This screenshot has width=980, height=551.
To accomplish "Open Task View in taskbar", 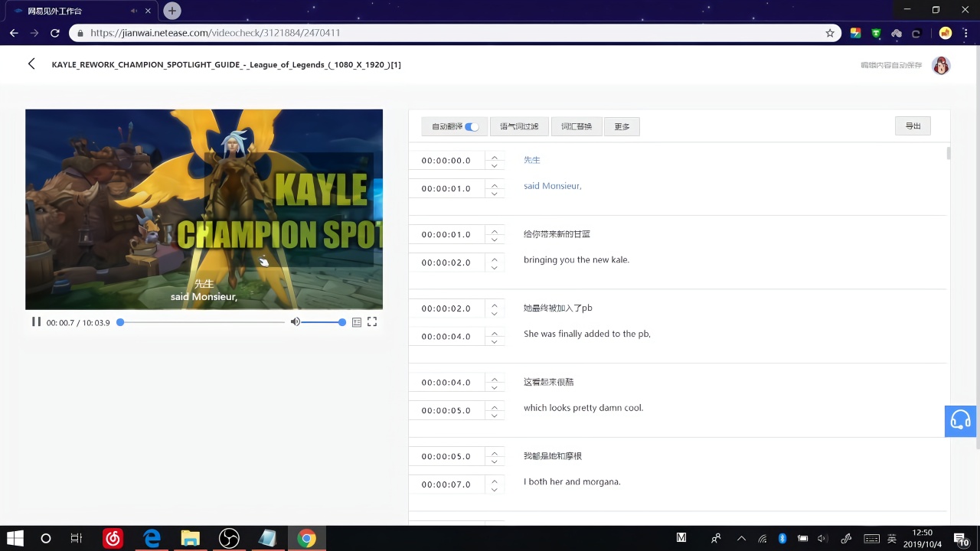I will [76, 539].
